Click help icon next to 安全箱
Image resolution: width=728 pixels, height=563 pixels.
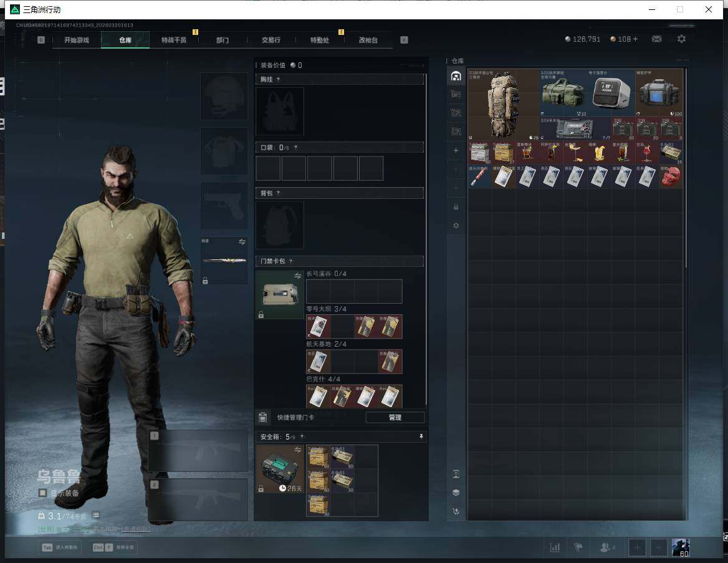click(x=302, y=436)
